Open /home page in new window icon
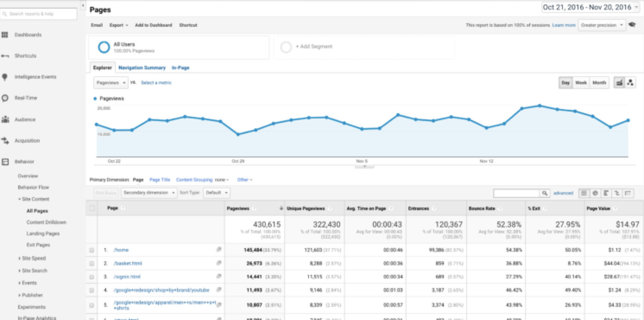The width and height of the screenshot is (644, 320). (219, 250)
